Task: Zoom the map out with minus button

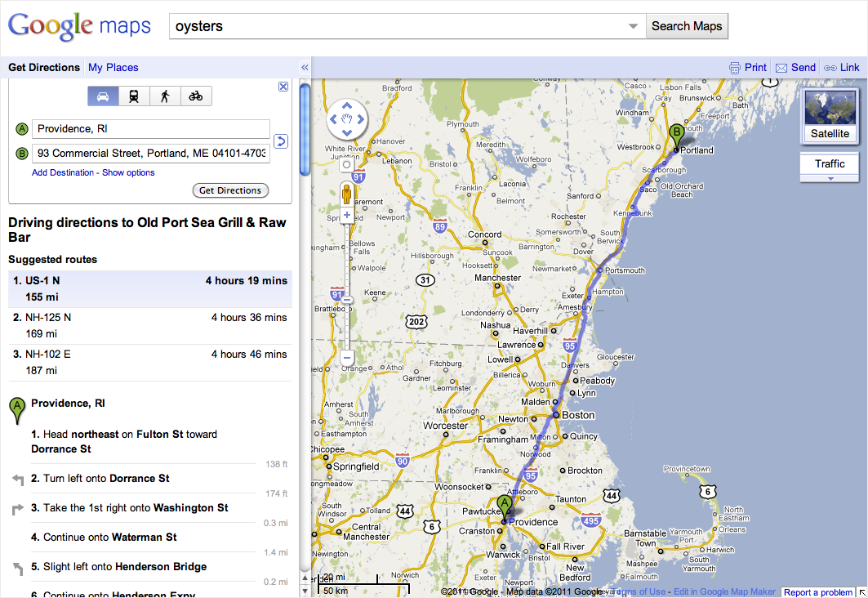Action: point(346,358)
